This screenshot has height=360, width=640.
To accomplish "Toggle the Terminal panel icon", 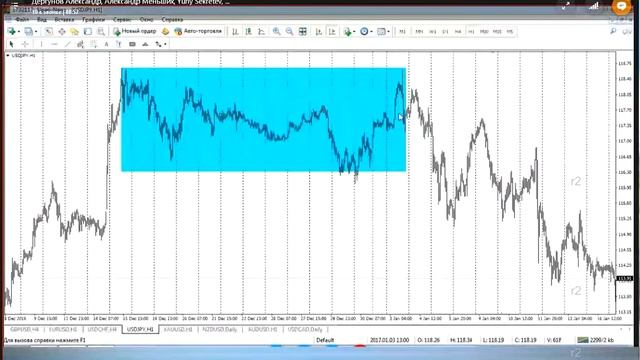I will coord(88,31).
